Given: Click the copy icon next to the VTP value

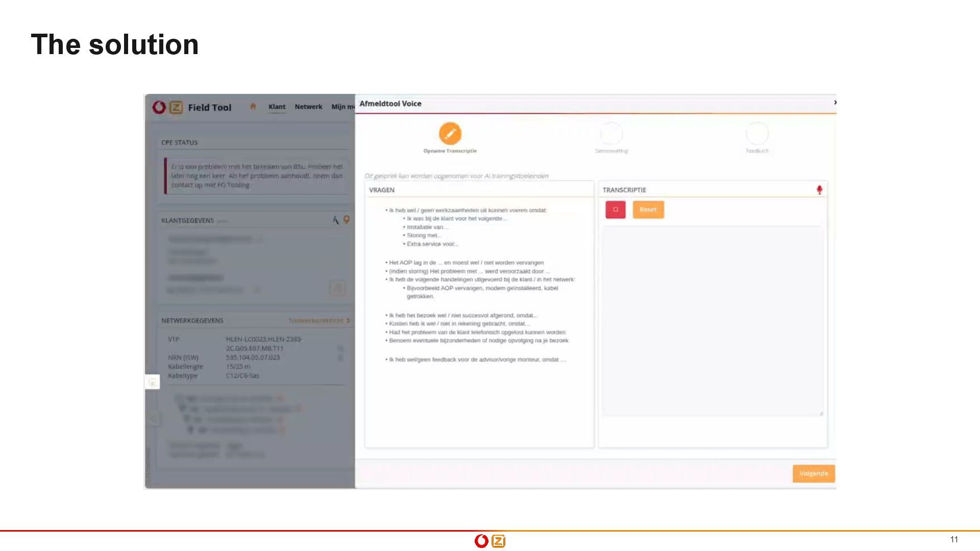Looking at the screenshot, I should (340, 348).
